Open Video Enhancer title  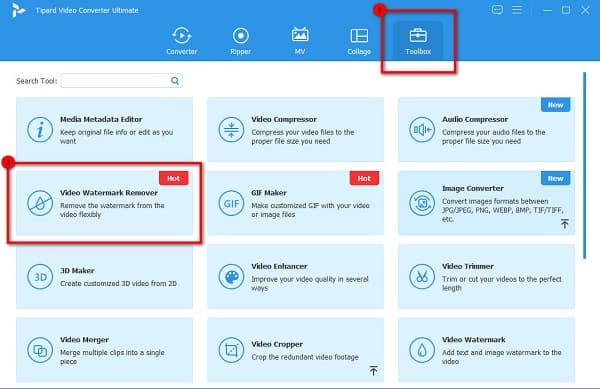tap(279, 266)
